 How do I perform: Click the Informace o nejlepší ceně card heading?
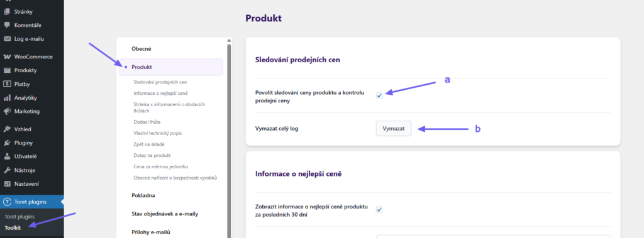[x=299, y=174]
